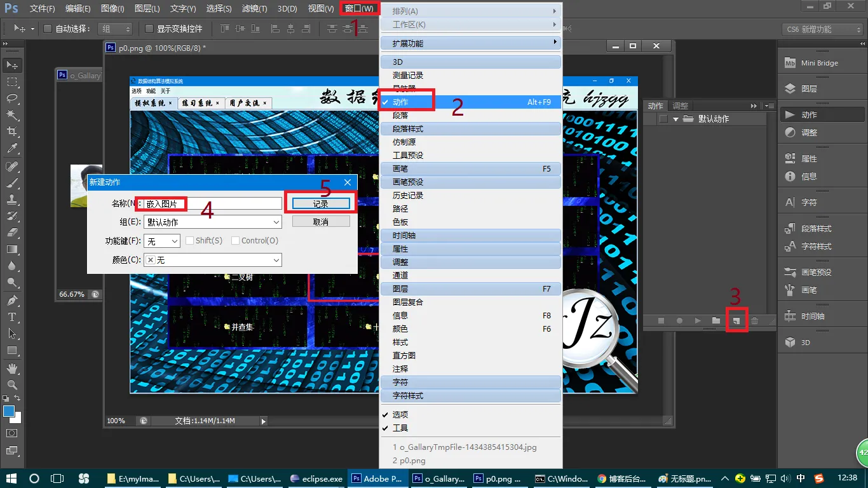Enable the 显示变换控件 checkbox
This screenshot has width=868, height=488.
[149, 29]
